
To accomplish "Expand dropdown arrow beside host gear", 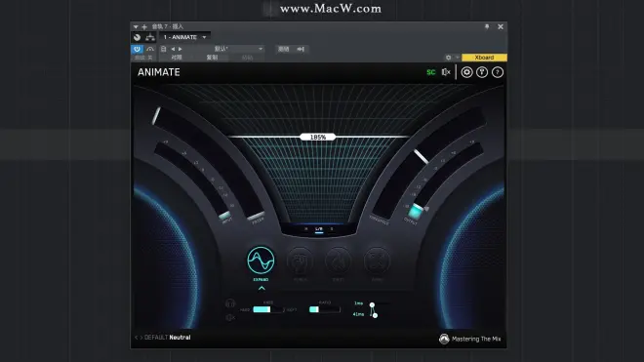I will (457, 58).
